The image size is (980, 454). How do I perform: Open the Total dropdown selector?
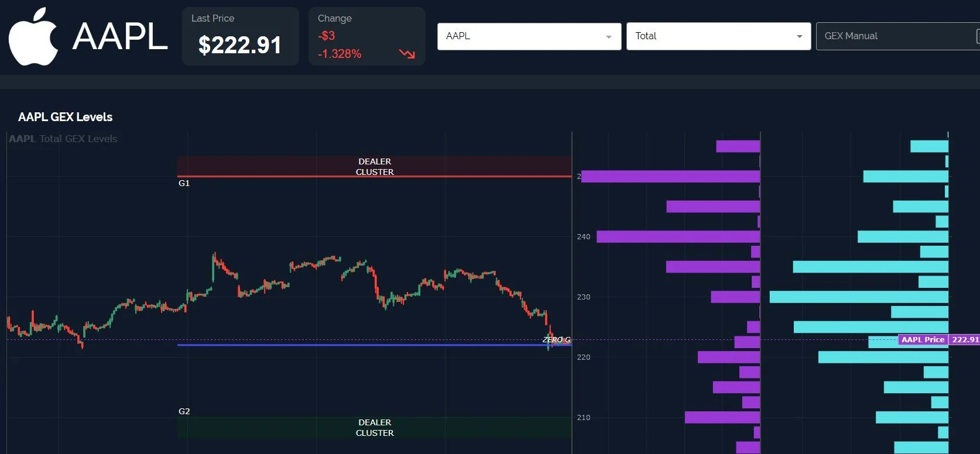coord(718,36)
